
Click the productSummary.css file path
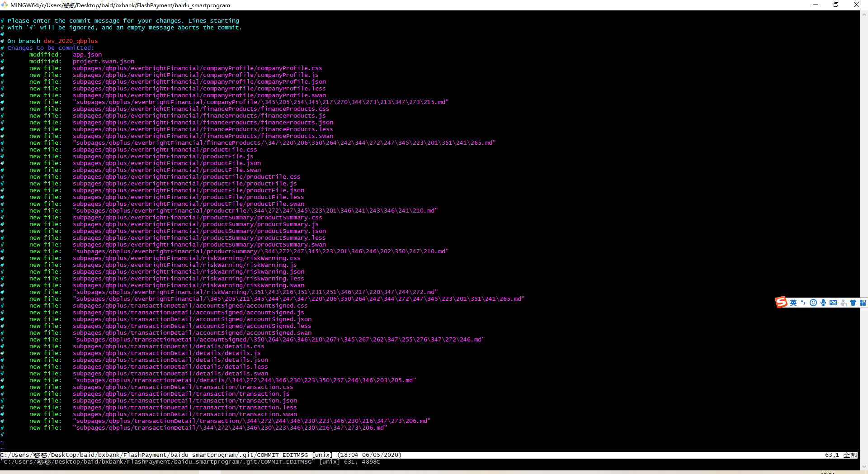[198, 218]
